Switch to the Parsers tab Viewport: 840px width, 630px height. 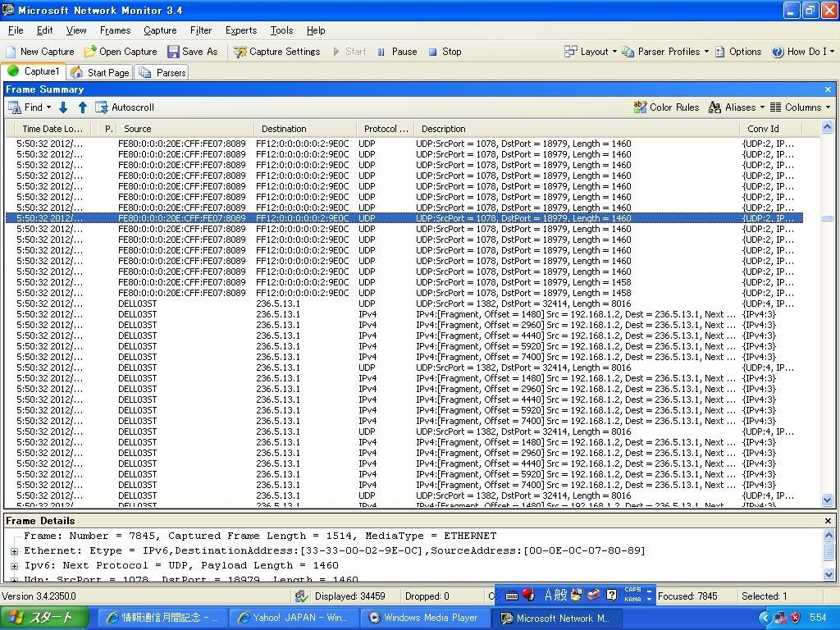[x=162, y=72]
